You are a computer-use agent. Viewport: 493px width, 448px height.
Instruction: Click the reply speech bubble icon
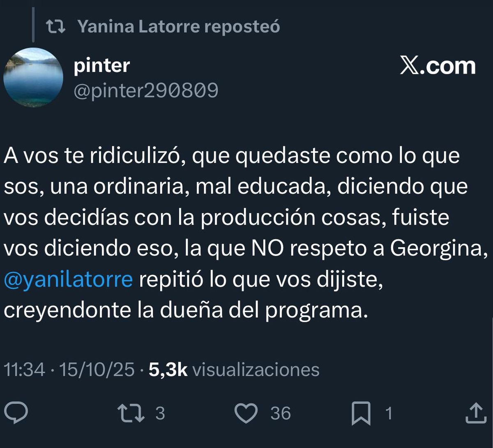(x=16, y=413)
